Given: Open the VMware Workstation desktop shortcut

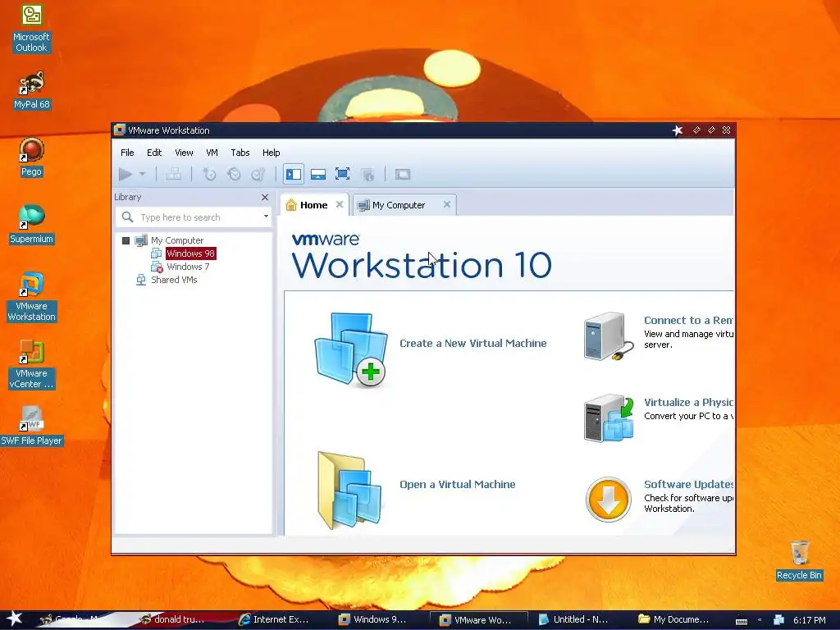Looking at the screenshot, I should click(31, 297).
